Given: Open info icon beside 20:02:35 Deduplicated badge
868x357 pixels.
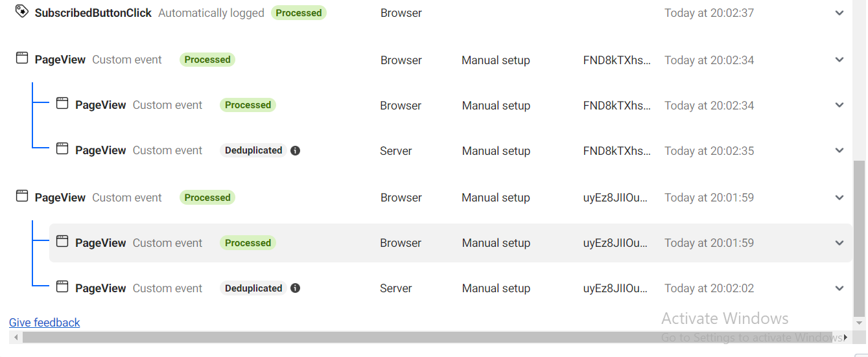Looking at the screenshot, I should (x=296, y=150).
